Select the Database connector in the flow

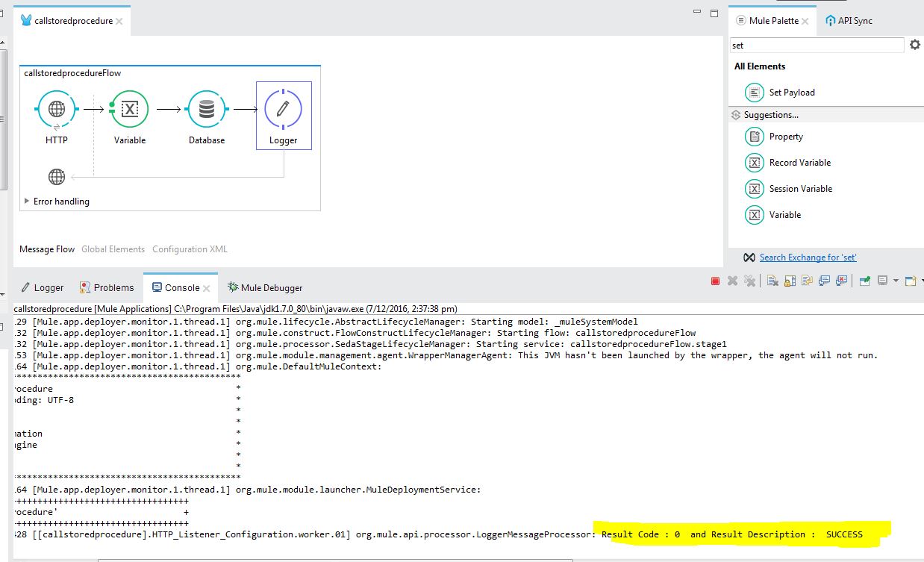point(206,108)
